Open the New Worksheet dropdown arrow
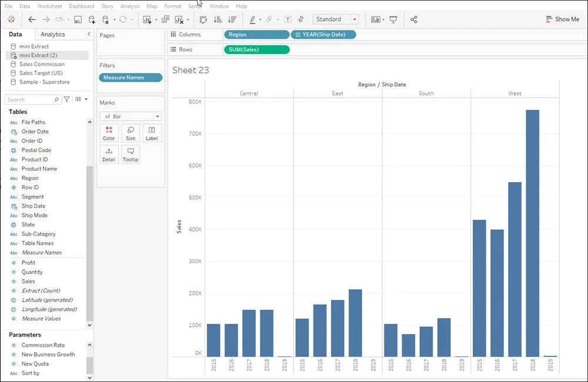Screen dimensions: 588x382 point(156,19)
